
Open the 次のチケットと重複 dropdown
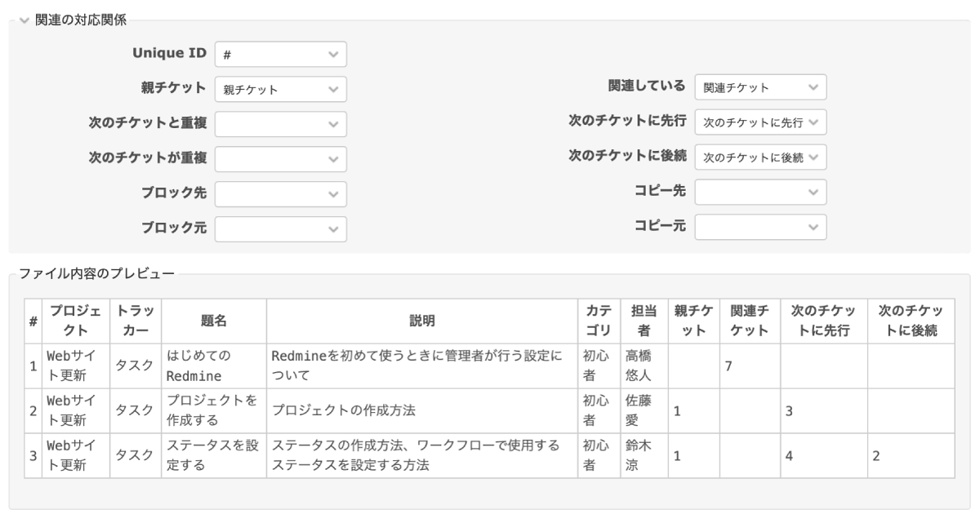pyautogui.click(x=280, y=124)
